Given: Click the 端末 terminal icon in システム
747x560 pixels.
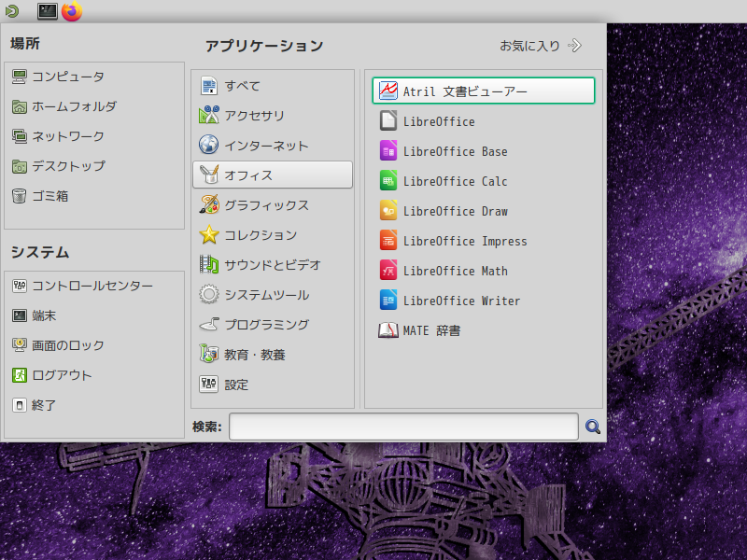Looking at the screenshot, I should pyautogui.click(x=19, y=315).
